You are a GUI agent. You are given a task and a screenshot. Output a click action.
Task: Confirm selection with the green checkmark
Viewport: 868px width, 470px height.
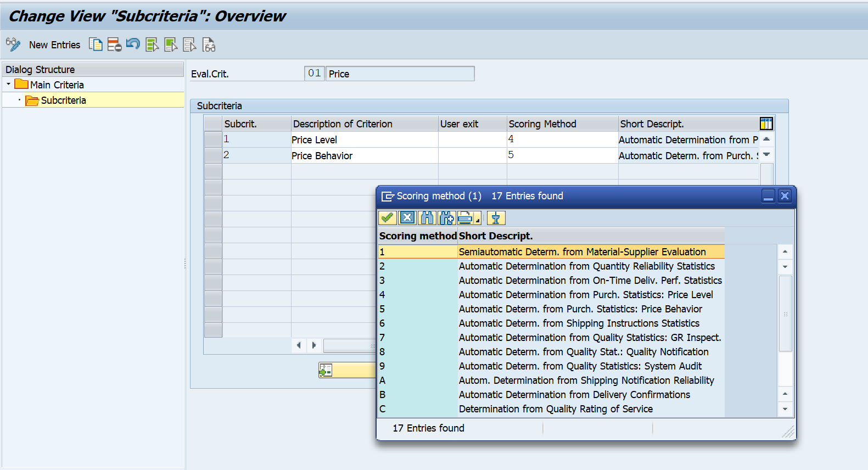coord(388,218)
